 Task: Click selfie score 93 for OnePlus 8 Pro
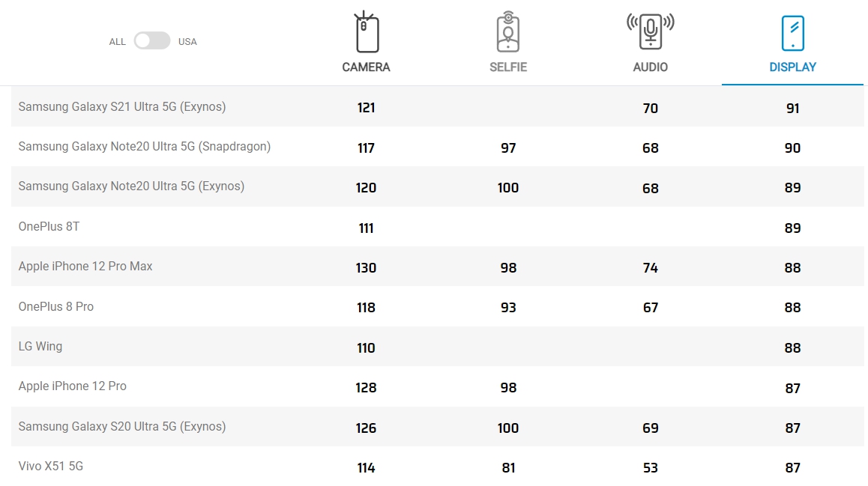(508, 308)
